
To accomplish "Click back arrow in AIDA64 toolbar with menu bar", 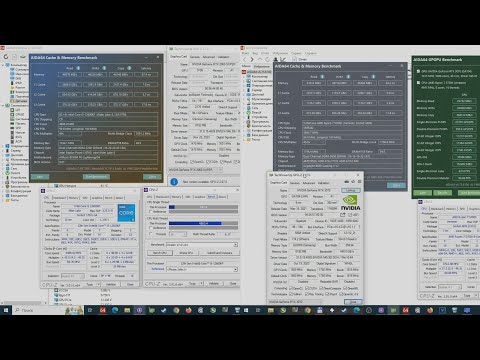I will point(244,59).
